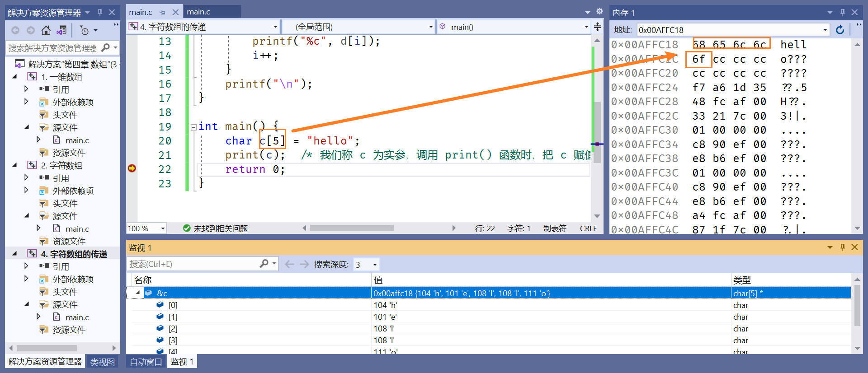868x373 pixels.
Task: Collapse the main() function code block
Action: pyautogui.click(x=193, y=127)
